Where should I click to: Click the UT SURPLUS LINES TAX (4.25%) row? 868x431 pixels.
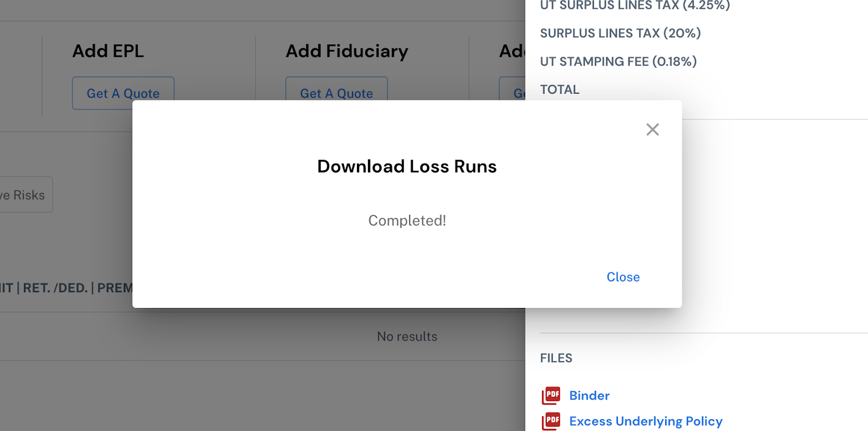click(635, 5)
